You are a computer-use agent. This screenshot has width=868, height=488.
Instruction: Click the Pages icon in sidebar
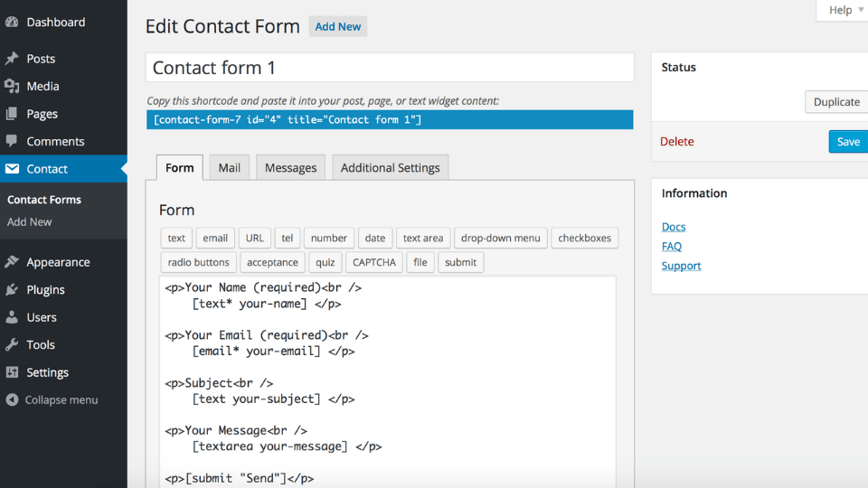pos(12,114)
